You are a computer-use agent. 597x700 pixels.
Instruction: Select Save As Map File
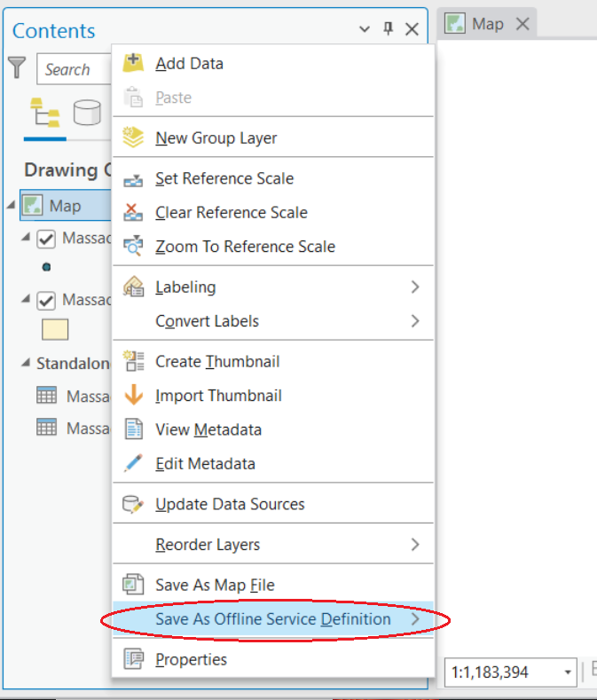coord(215,585)
